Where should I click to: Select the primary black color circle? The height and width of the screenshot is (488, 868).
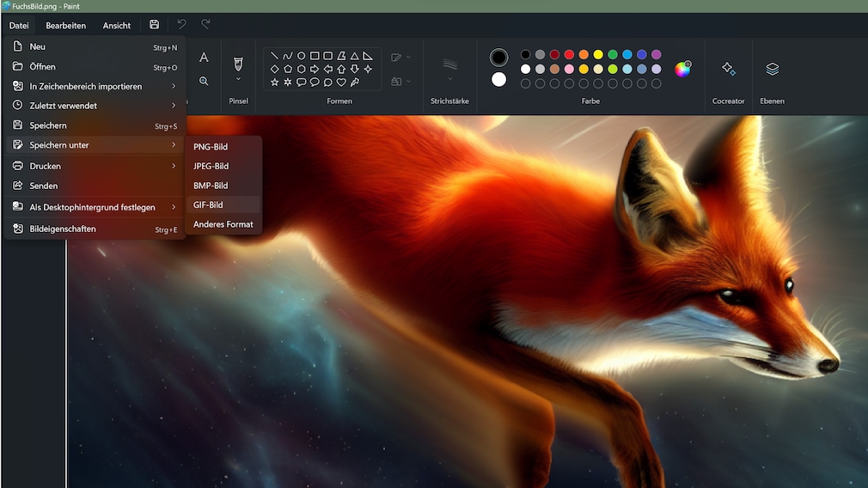tap(498, 58)
